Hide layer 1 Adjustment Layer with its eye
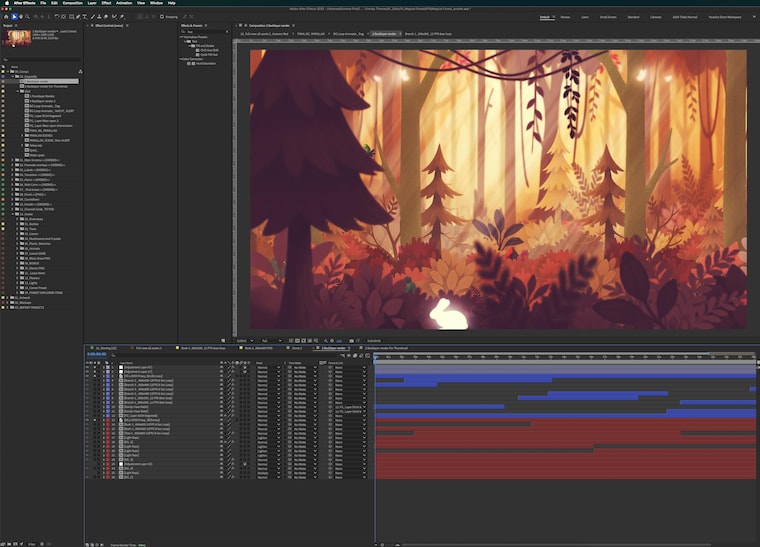 87,367
